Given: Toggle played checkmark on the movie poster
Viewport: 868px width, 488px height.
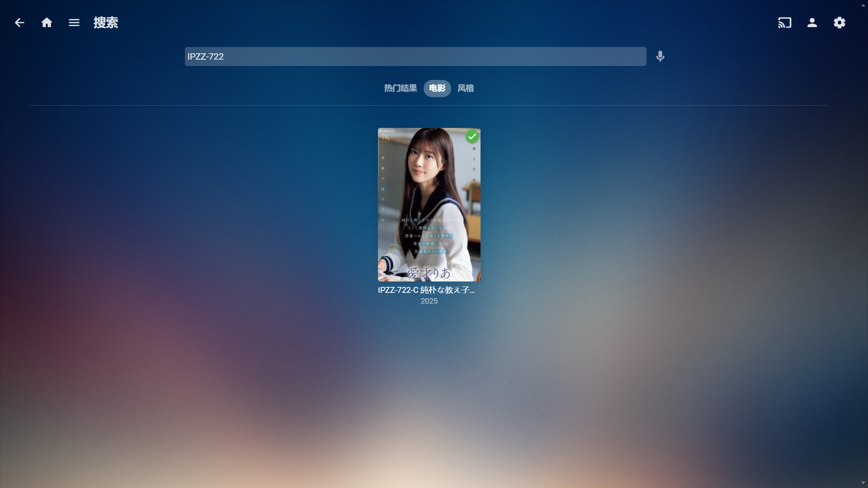Looking at the screenshot, I should [472, 136].
